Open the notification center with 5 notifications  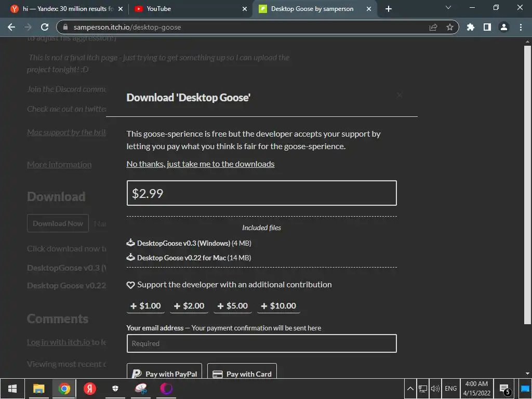[505, 390]
